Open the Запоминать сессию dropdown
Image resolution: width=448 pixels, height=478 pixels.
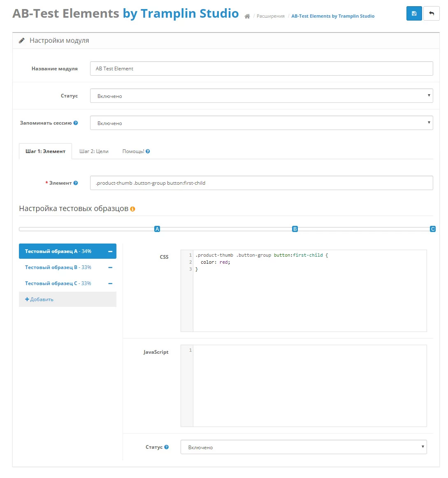(261, 123)
